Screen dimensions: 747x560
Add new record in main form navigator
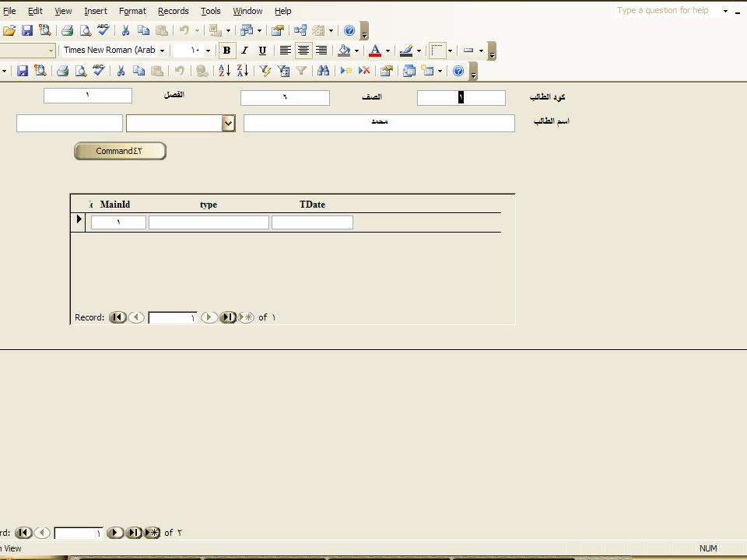pos(153,532)
